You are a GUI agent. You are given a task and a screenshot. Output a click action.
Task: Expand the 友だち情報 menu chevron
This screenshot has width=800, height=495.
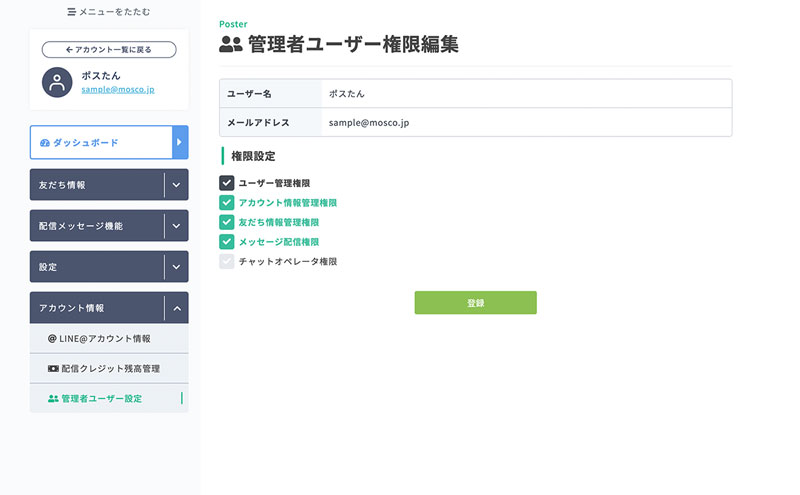176,185
